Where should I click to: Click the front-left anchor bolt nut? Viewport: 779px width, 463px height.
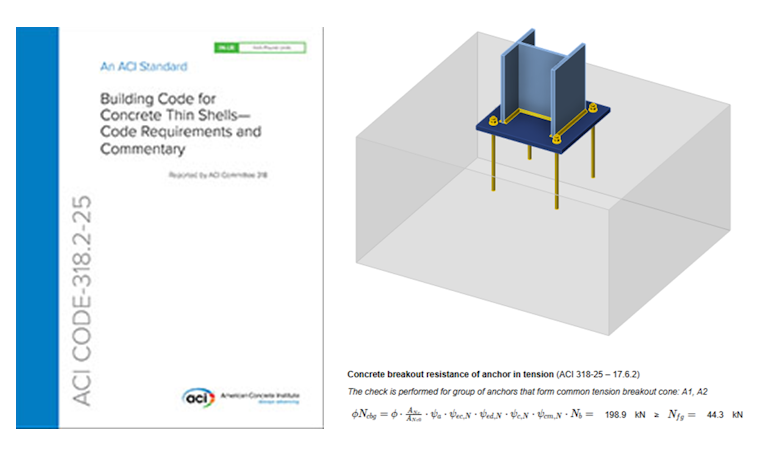493,121
